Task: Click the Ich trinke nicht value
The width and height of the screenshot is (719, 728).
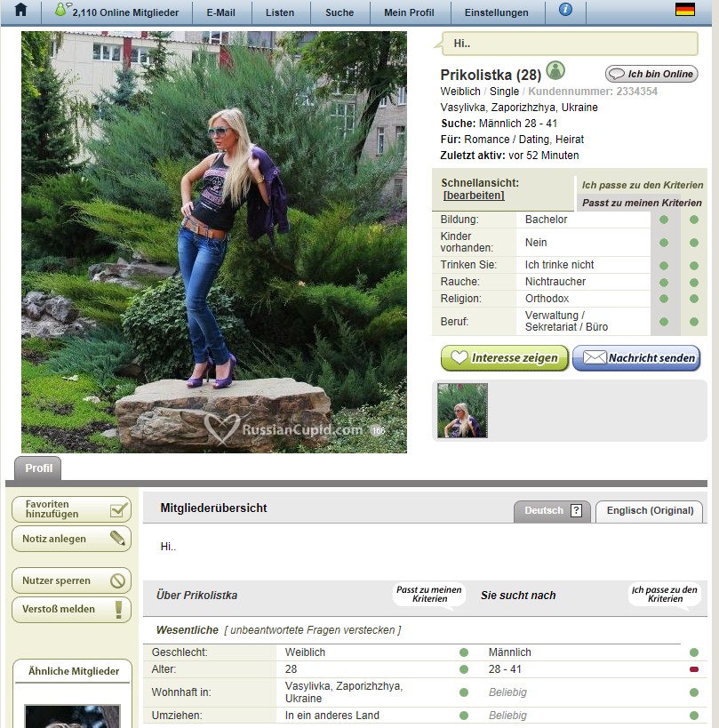Action: (x=559, y=265)
